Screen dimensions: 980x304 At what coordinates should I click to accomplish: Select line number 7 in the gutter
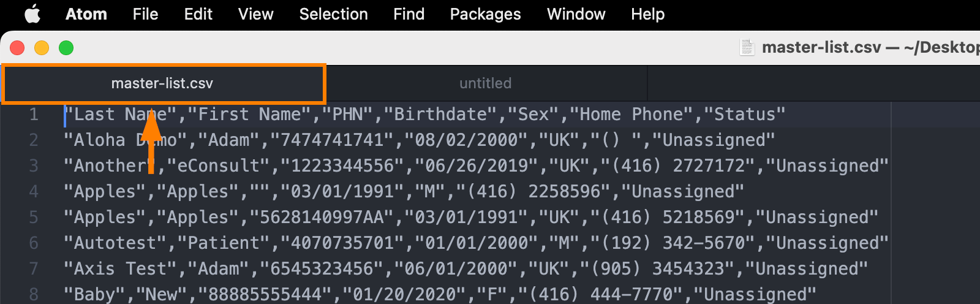pyautogui.click(x=34, y=269)
